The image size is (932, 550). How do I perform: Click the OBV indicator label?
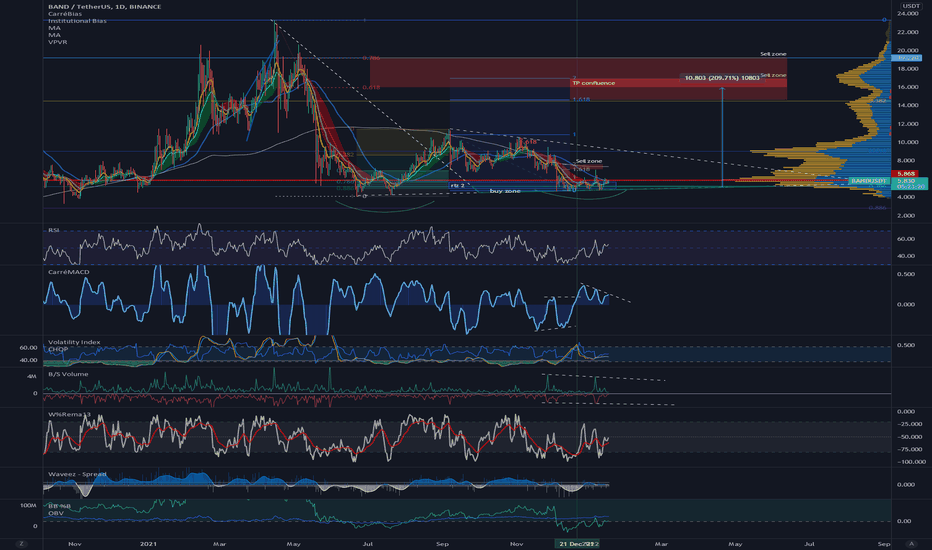pyautogui.click(x=56, y=513)
